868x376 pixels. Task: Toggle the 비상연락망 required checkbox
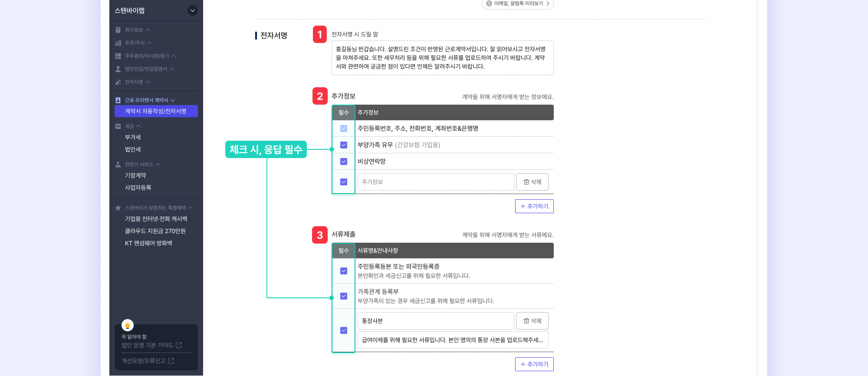point(344,162)
